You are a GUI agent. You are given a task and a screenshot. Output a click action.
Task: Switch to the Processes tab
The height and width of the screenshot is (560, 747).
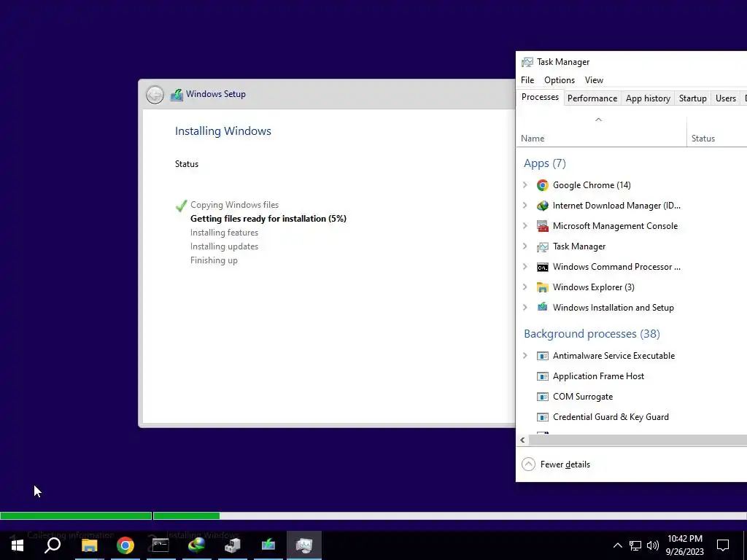(540, 97)
